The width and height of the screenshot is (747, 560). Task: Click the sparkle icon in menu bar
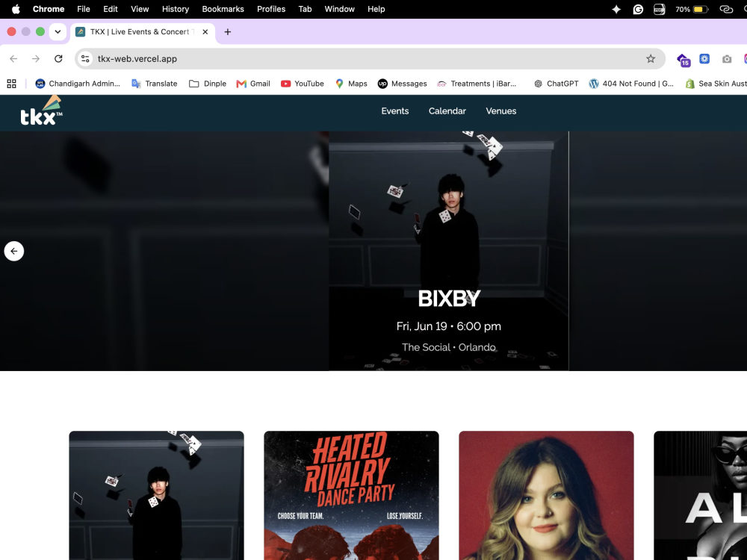616,9
